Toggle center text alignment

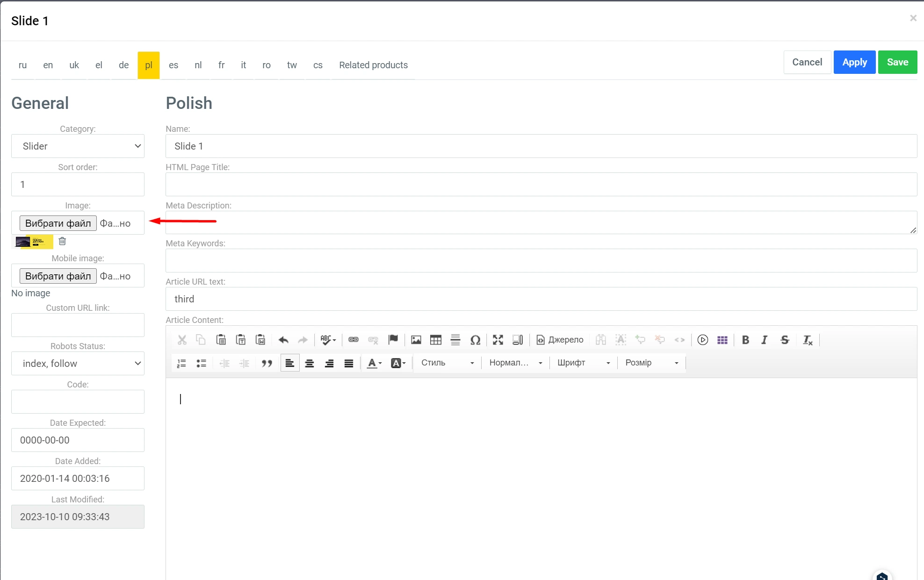309,363
